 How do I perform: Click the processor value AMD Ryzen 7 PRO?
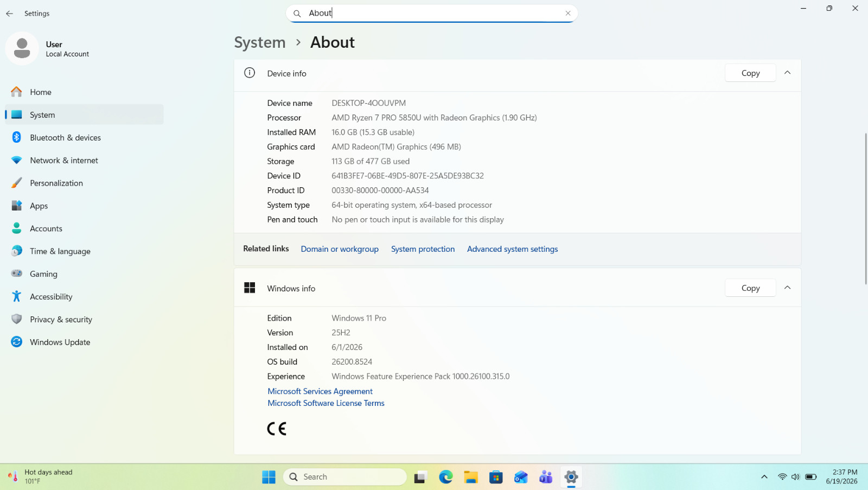434,118
